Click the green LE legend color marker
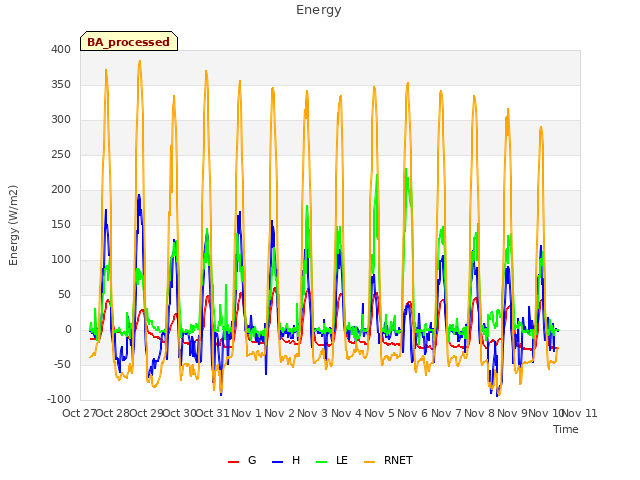Screen dimensions: 640x480 pyautogui.click(x=322, y=462)
